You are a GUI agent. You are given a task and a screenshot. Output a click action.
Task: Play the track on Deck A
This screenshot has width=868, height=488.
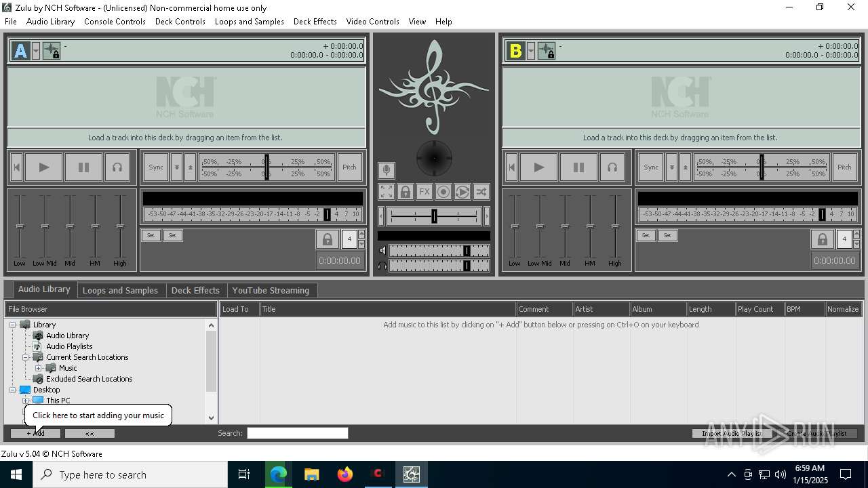tap(43, 167)
